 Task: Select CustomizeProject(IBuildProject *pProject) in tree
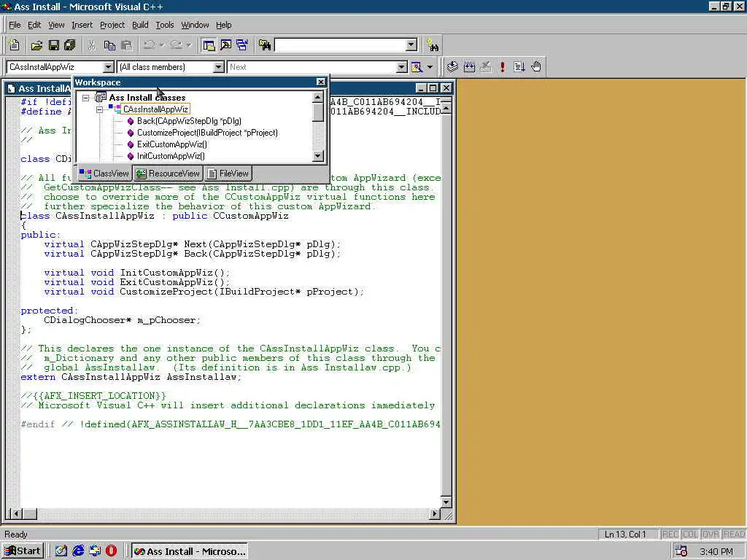point(207,133)
